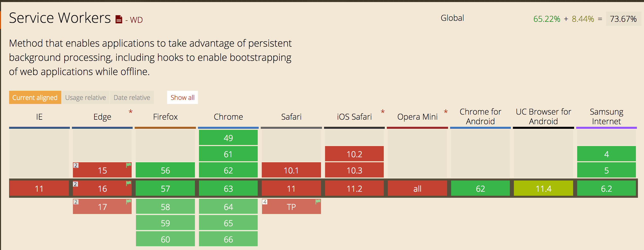Image resolution: width=644 pixels, height=250 pixels.
Task: Switch to Date relative view
Action: coord(132,98)
